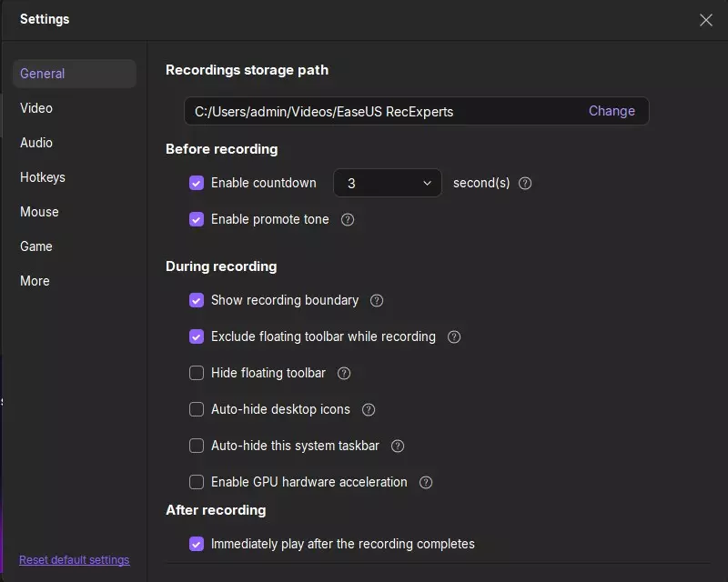
Task: Uncheck Exclude floating toolbar while recording
Action: (197, 336)
